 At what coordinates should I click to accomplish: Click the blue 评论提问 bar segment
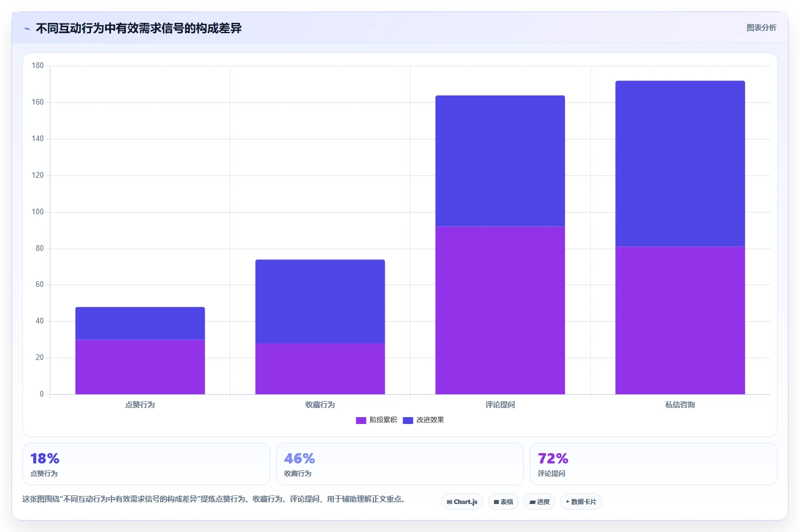500,161
